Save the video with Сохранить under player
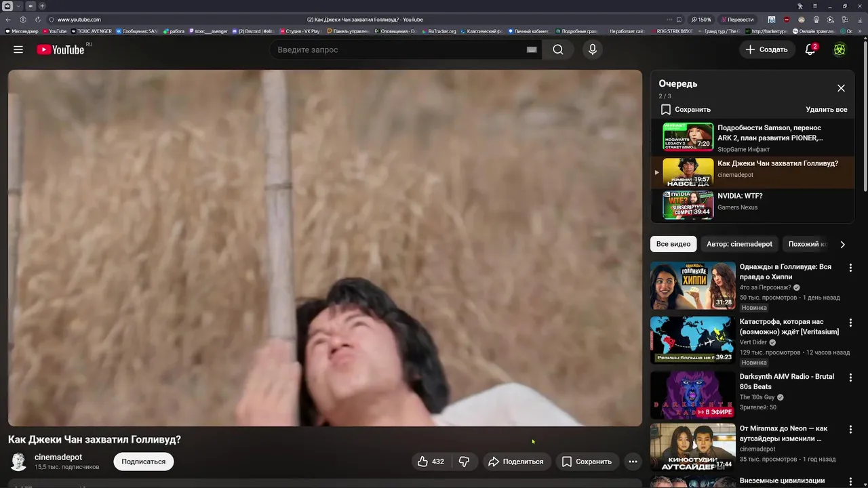 click(587, 462)
